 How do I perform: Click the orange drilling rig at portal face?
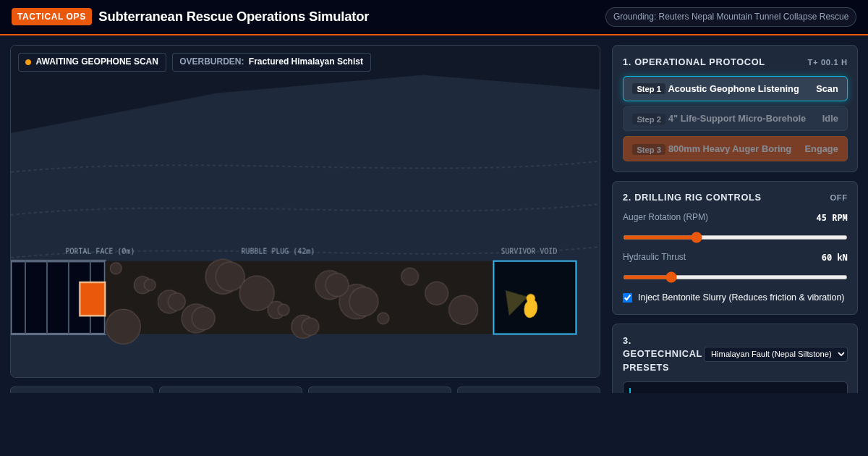(93, 299)
